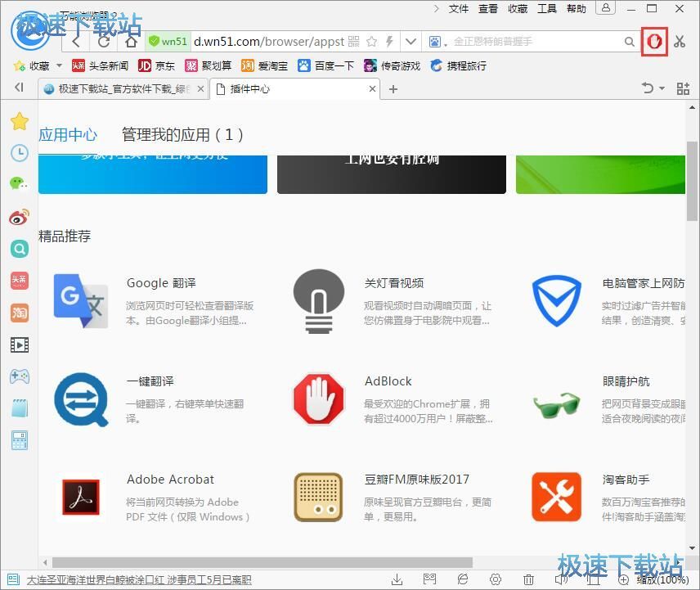700x590 pixels.
Task: Open favorites star in sidebar
Action: 20,121
